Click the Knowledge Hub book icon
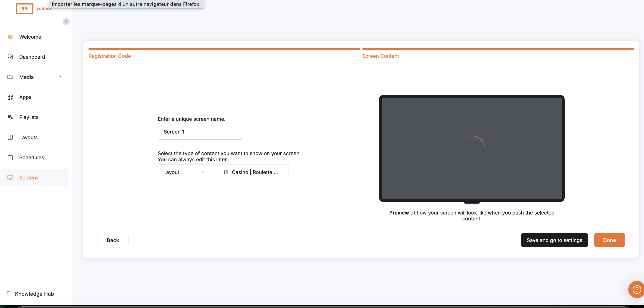This screenshot has width=644, height=308. point(9,294)
